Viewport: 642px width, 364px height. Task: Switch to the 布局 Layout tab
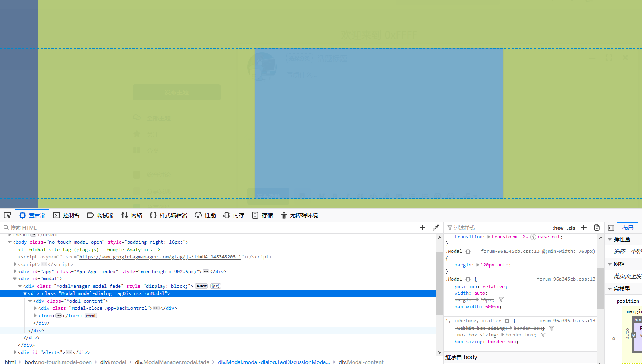pyautogui.click(x=628, y=228)
